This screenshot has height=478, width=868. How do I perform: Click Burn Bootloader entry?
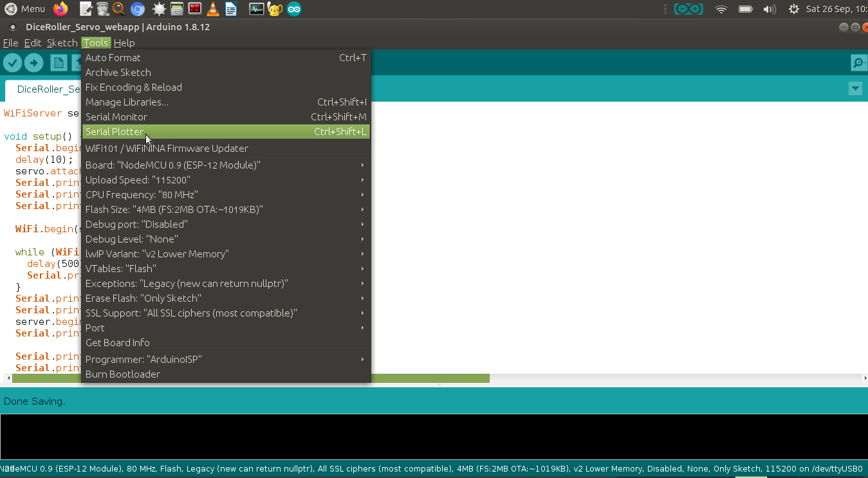coord(226,374)
